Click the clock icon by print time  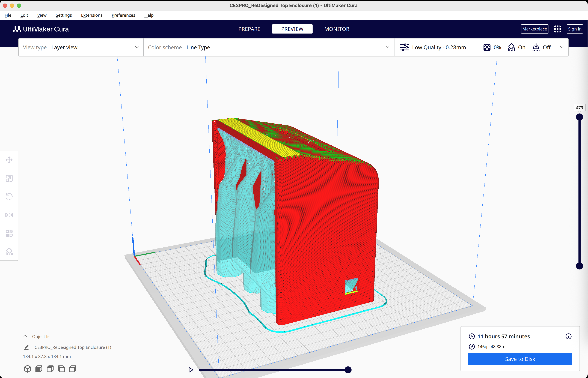pyautogui.click(x=472, y=336)
